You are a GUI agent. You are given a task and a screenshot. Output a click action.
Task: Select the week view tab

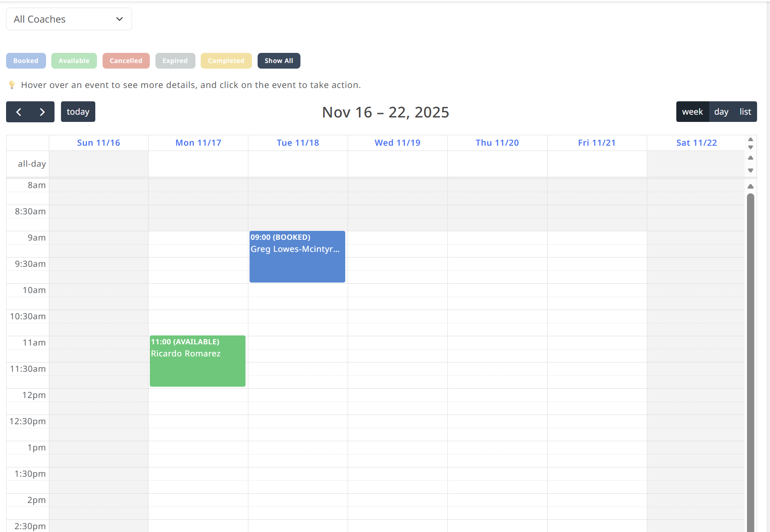[692, 112]
